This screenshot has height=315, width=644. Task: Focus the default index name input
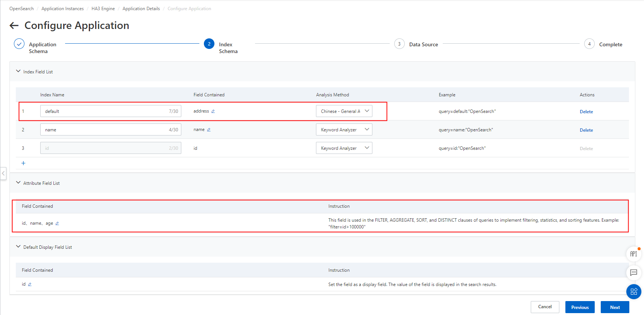click(111, 111)
